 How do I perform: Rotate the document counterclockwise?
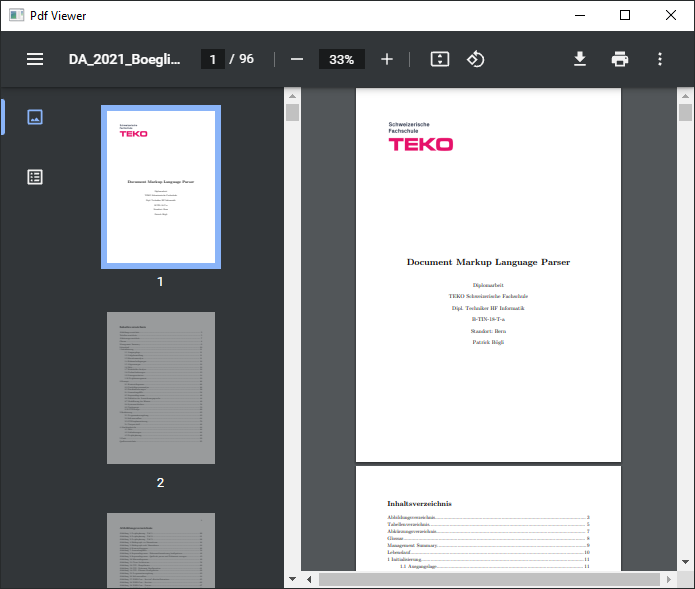click(476, 59)
